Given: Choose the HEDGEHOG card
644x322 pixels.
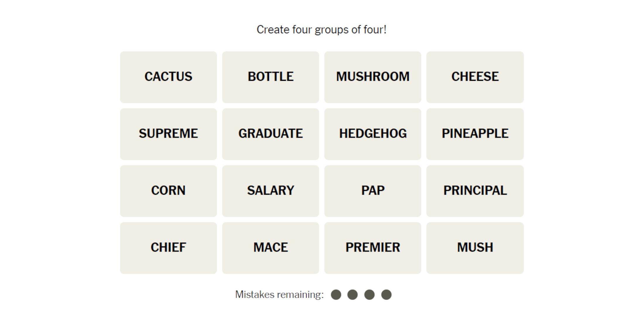Looking at the screenshot, I should coord(373,134).
